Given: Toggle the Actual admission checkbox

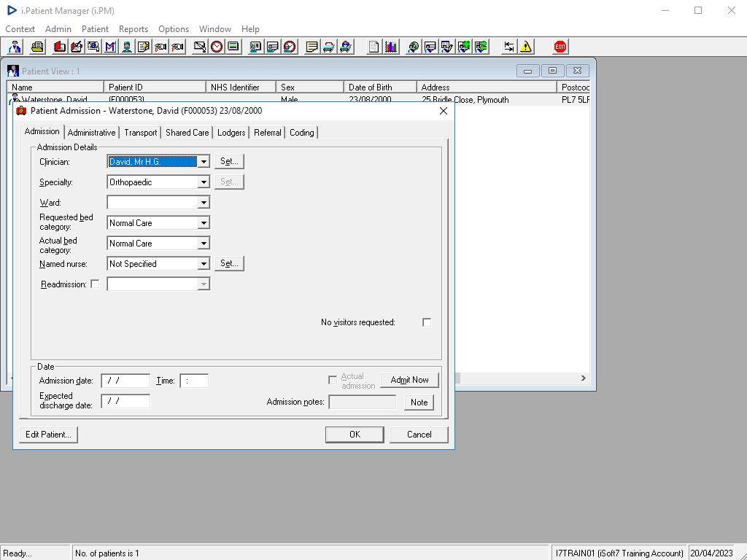Looking at the screenshot, I should [333, 380].
